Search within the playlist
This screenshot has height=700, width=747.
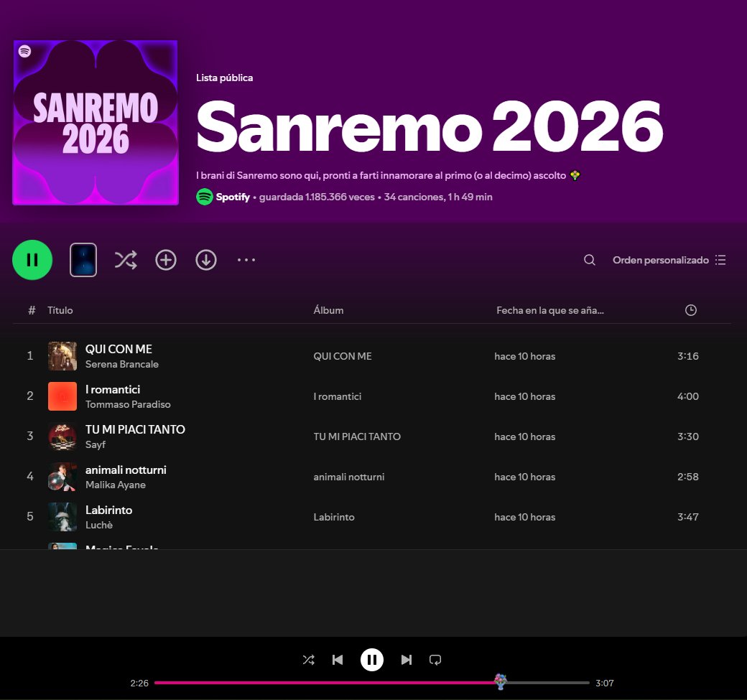[x=589, y=260]
